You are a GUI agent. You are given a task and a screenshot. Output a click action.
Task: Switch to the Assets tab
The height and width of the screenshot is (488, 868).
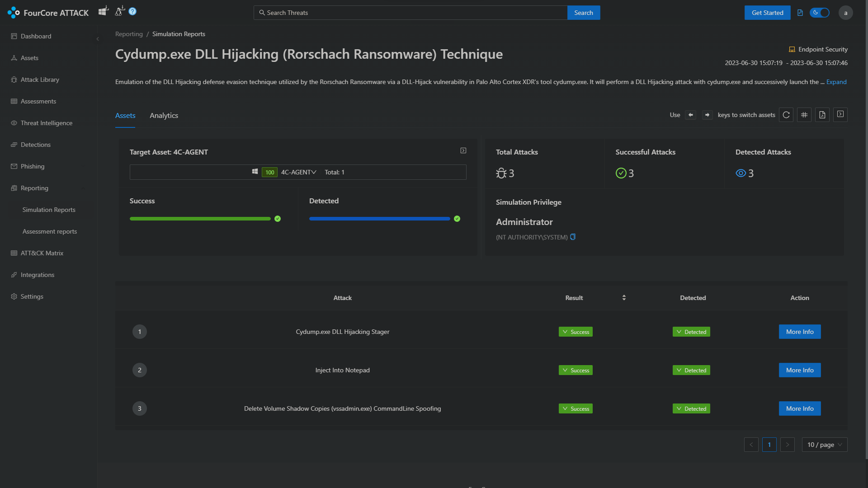click(125, 116)
